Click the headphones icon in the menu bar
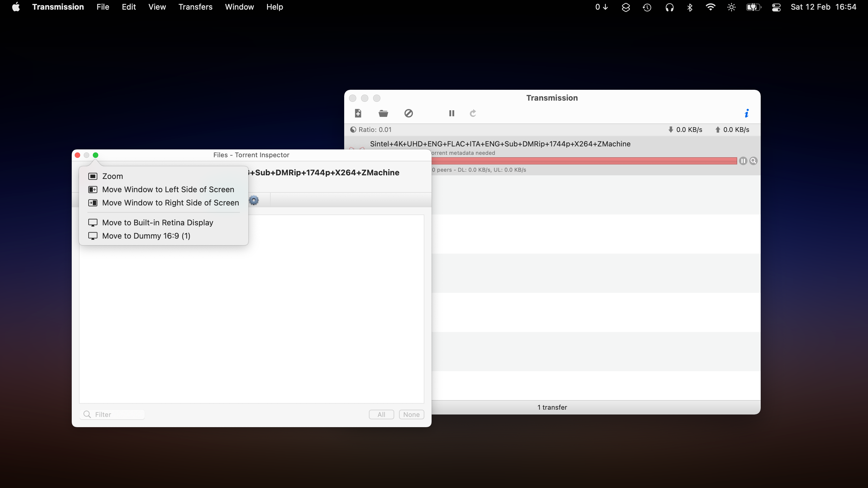This screenshot has height=488, width=868. point(669,7)
